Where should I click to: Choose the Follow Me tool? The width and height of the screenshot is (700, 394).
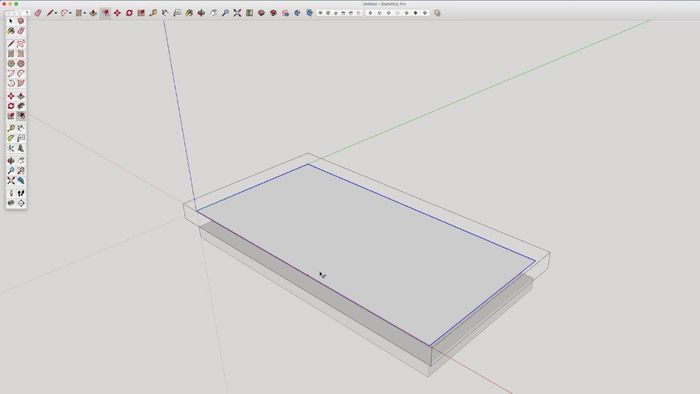coord(21,106)
